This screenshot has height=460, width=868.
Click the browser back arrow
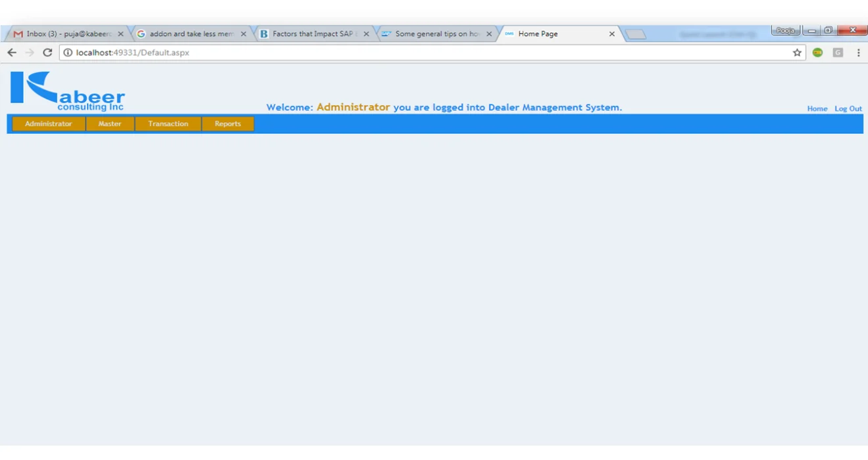12,52
